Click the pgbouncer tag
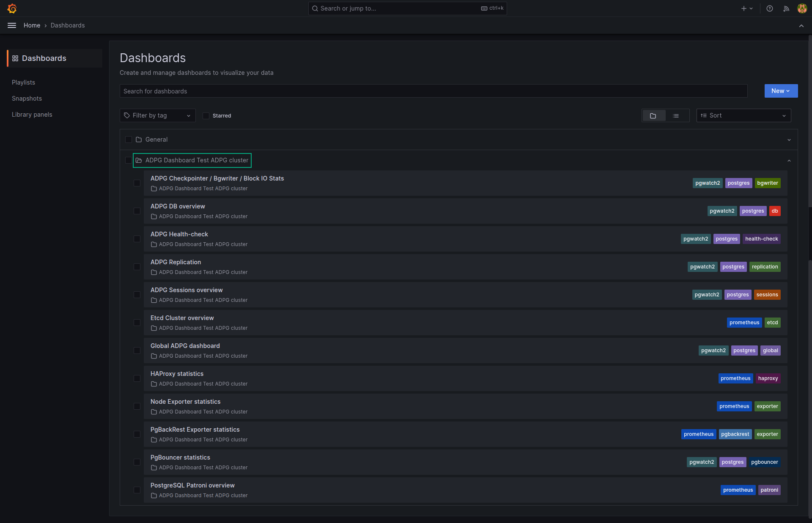 [x=764, y=462]
